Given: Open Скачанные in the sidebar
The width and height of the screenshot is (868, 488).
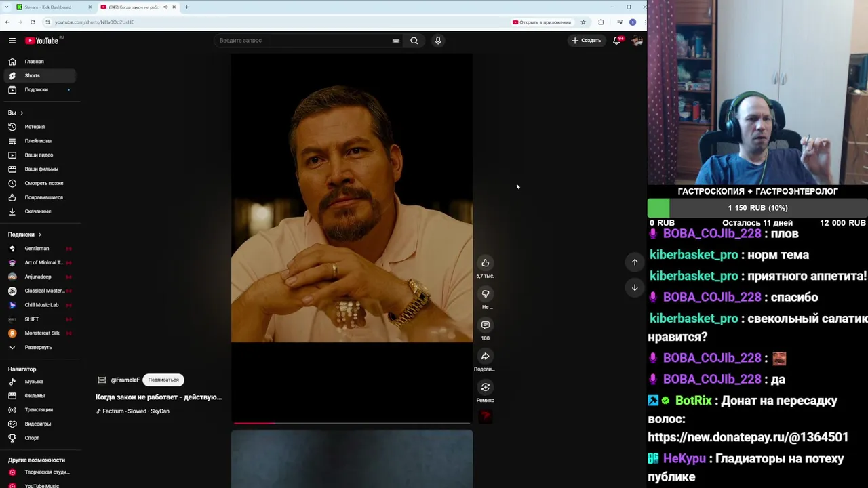Looking at the screenshot, I should pos(39,211).
